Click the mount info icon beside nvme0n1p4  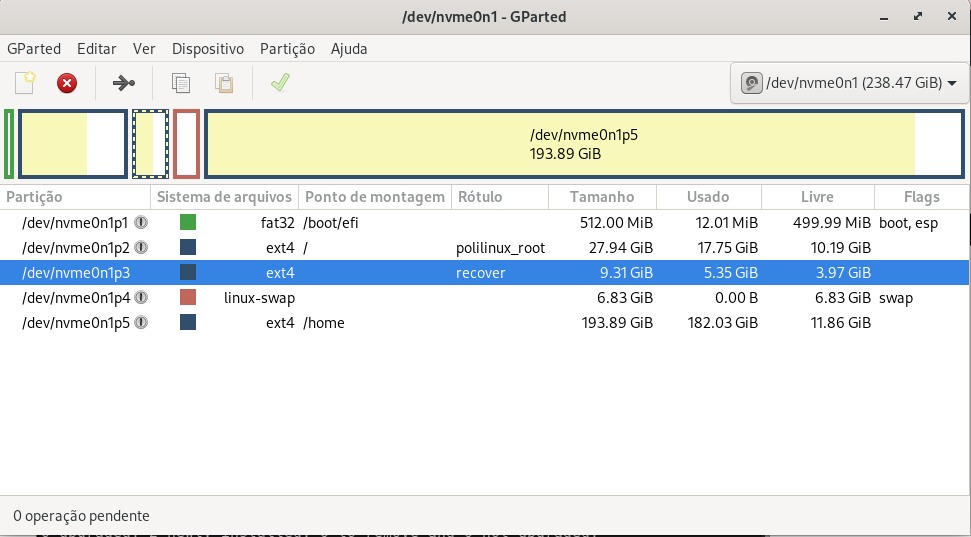141,298
